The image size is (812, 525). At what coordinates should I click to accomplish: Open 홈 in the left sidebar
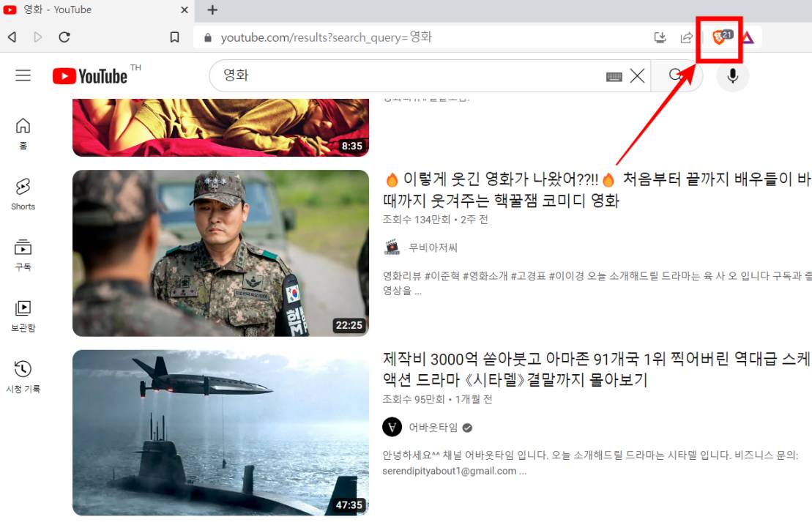click(23, 133)
